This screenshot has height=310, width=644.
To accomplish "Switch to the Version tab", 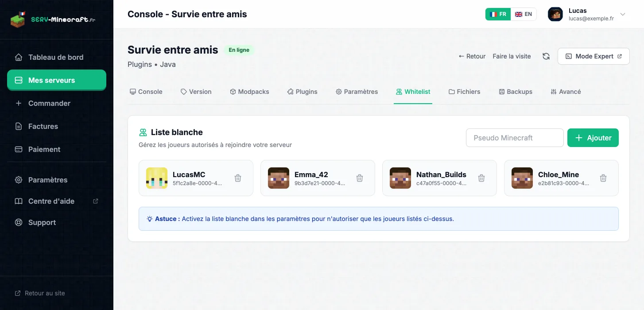I will [x=196, y=92].
